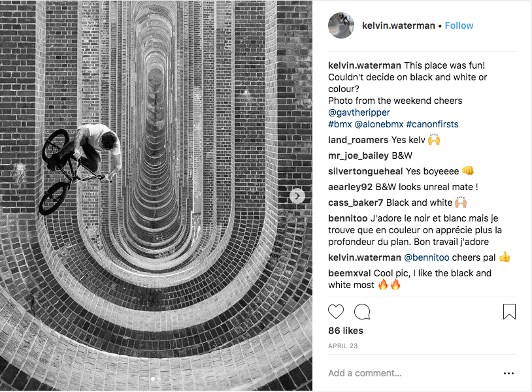Viewport: 532px width, 392px height.
Task: Open the @bennitoo mention in reply
Action: coord(427,257)
